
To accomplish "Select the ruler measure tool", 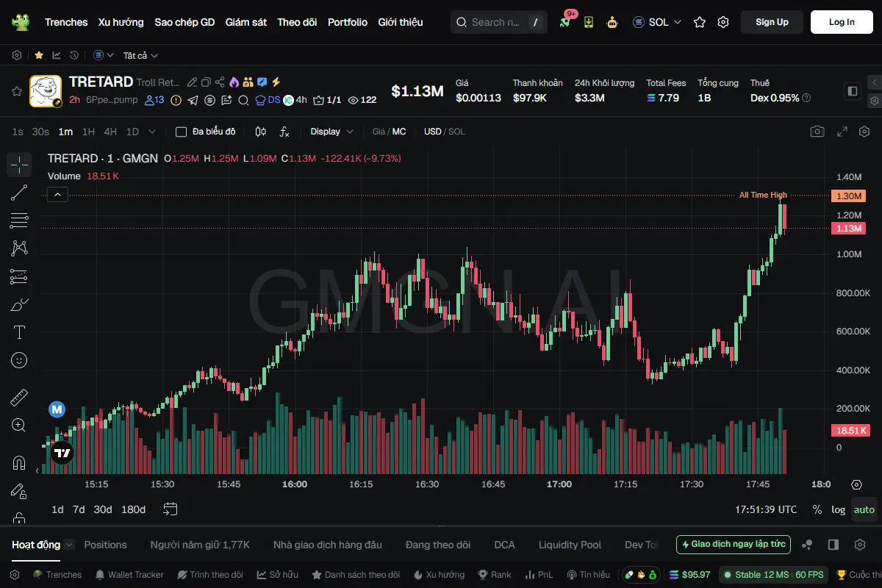I will (19, 398).
